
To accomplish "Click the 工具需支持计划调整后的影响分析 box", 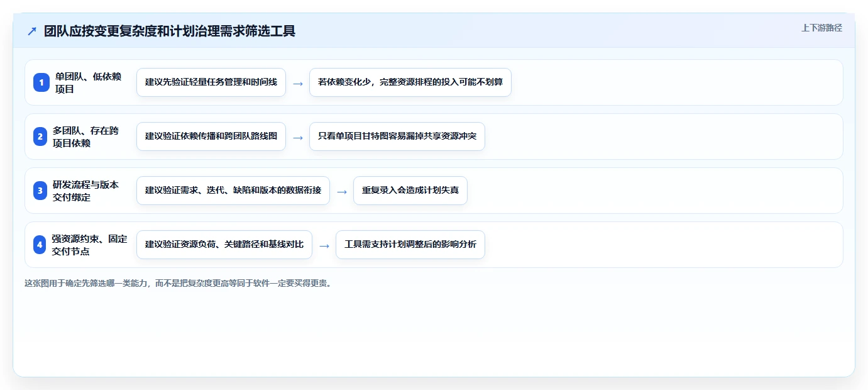I will pos(410,245).
